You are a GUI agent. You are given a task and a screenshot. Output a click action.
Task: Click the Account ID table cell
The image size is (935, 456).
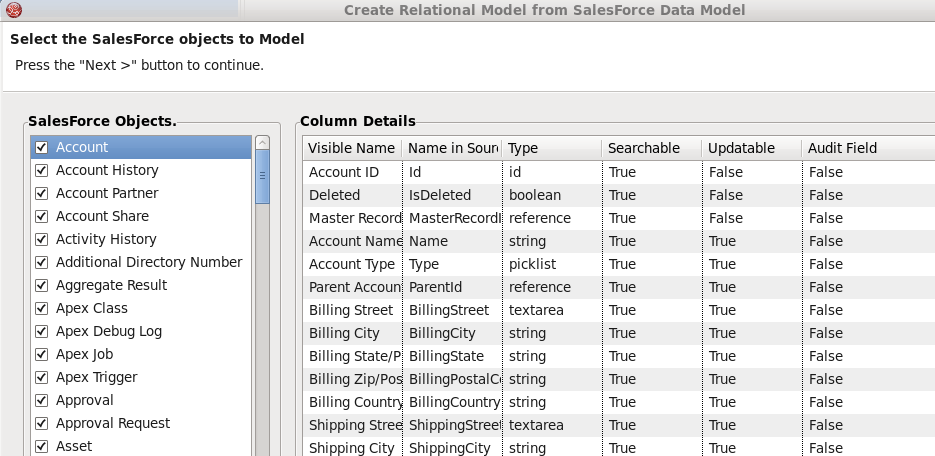pos(353,172)
